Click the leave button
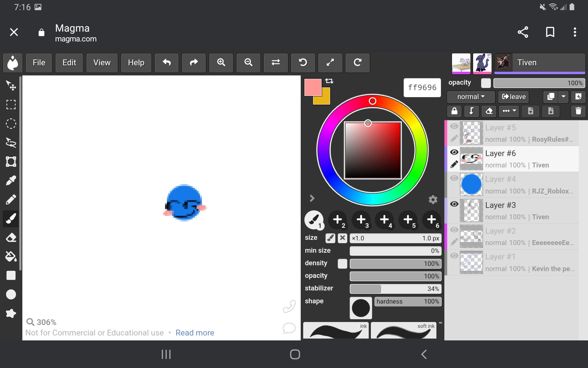This screenshot has height=368, width=588. 514,97
